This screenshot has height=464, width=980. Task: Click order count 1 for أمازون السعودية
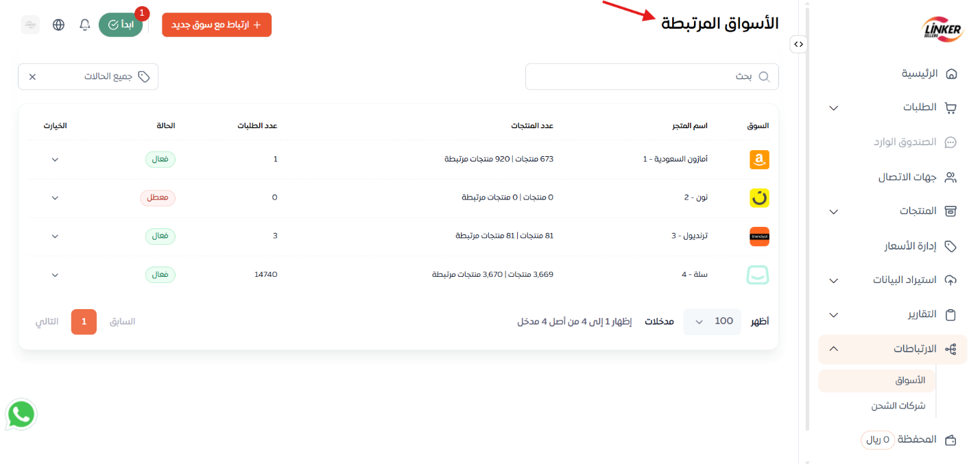coord(275,159)
